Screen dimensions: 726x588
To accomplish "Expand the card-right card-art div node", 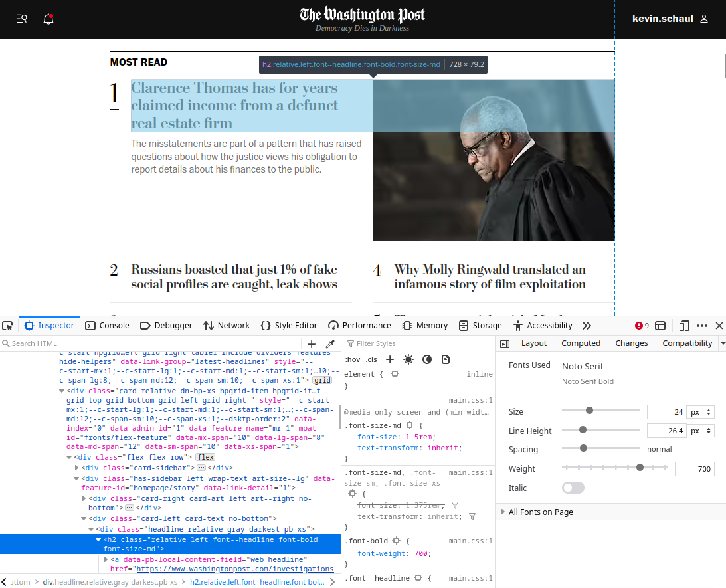I will pos(84,499).
